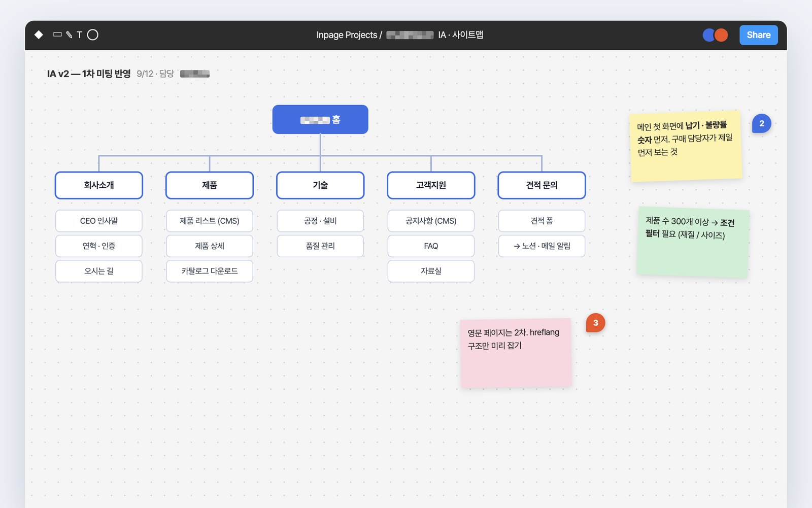Viewport: 812px width, 508px height.
Task: Select the 회사소개 section node
Action: click(99, 185)
